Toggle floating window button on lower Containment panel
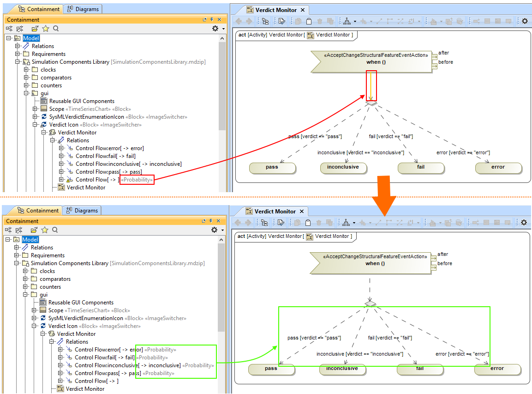The width and height of the screenshot is (532, 394). 203,221
